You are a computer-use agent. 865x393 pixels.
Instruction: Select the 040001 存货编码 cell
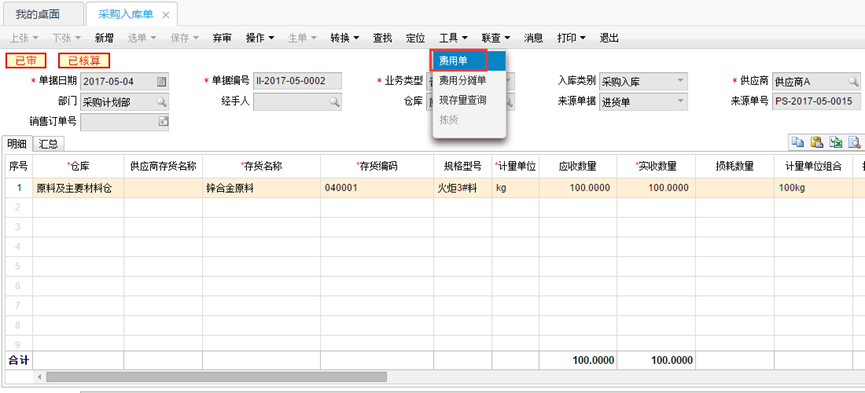[x=377, y=188]
